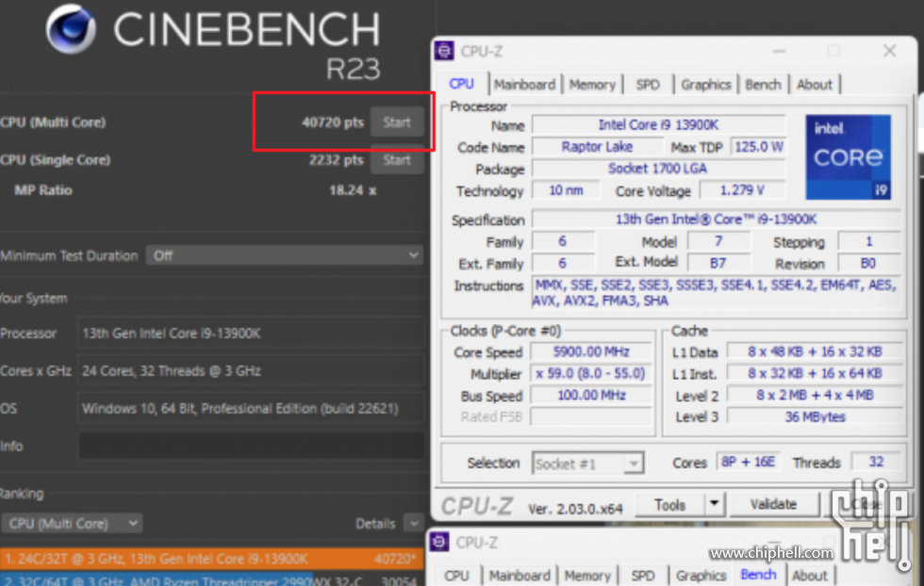The width and height of the screenshot is (924, 586).
Task: Click the Processor field showing i9-13900K
Action: (x=251, y=334)
